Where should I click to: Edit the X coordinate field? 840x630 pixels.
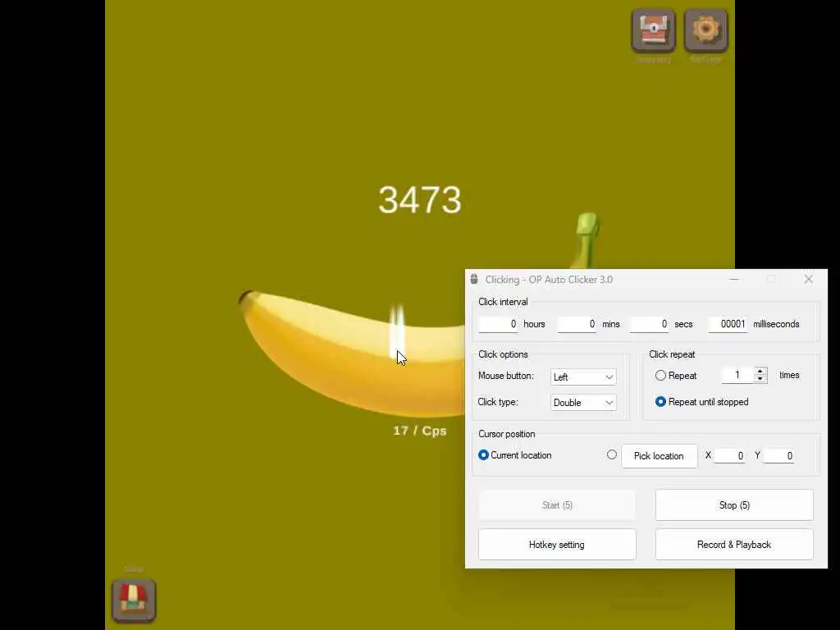point(729,456)
